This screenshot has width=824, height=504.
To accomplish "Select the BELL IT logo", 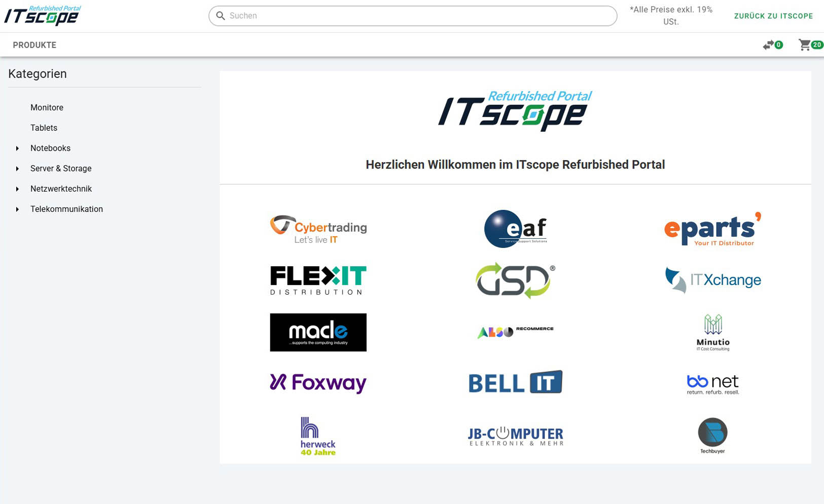I will [515, 382].
